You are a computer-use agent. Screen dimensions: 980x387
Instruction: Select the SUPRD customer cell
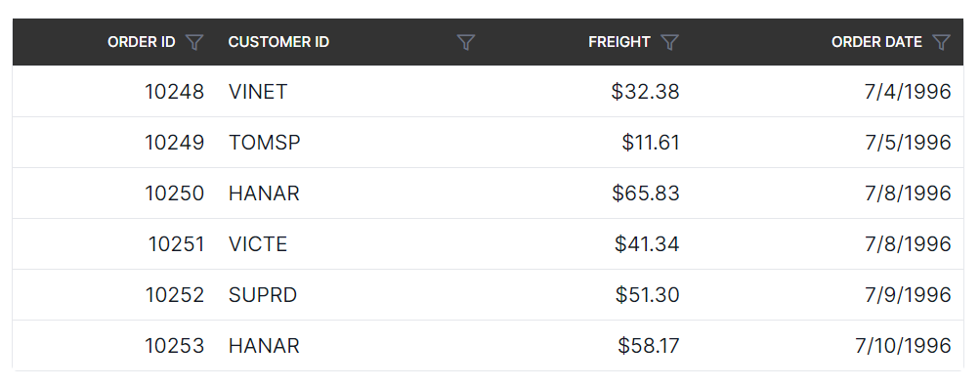tap(352, 295)
